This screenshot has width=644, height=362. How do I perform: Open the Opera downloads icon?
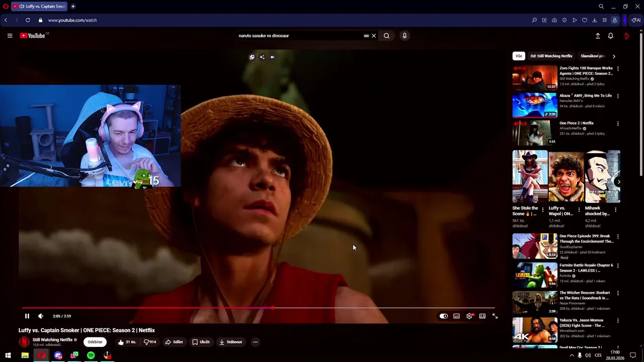[x=594, y=20]
